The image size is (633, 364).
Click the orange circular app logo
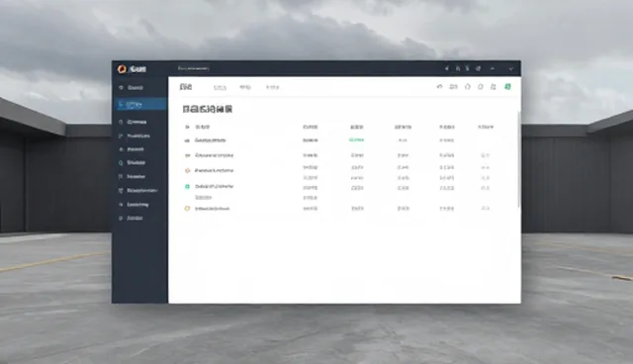122,69
